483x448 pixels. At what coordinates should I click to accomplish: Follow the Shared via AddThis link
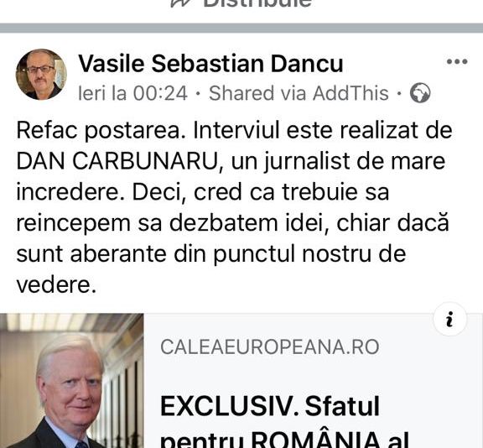[299, 93]
